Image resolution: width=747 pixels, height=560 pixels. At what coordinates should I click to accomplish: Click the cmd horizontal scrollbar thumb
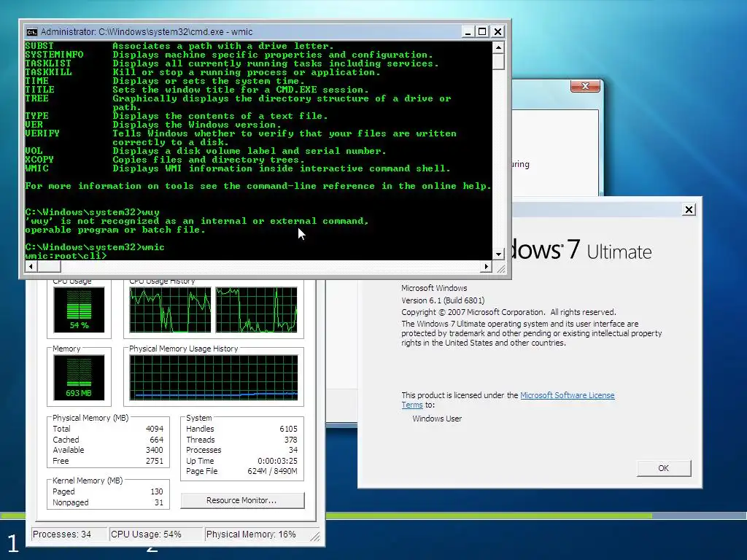(49, 267)
